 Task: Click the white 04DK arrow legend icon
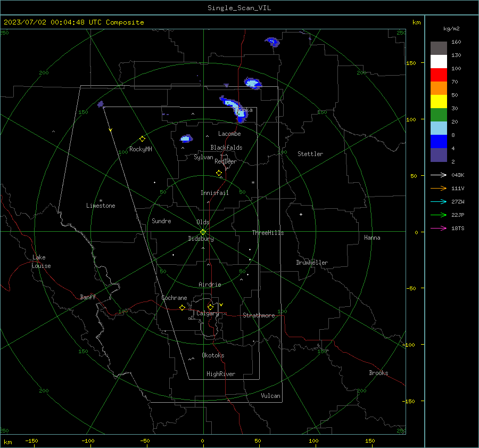point(439,175)
